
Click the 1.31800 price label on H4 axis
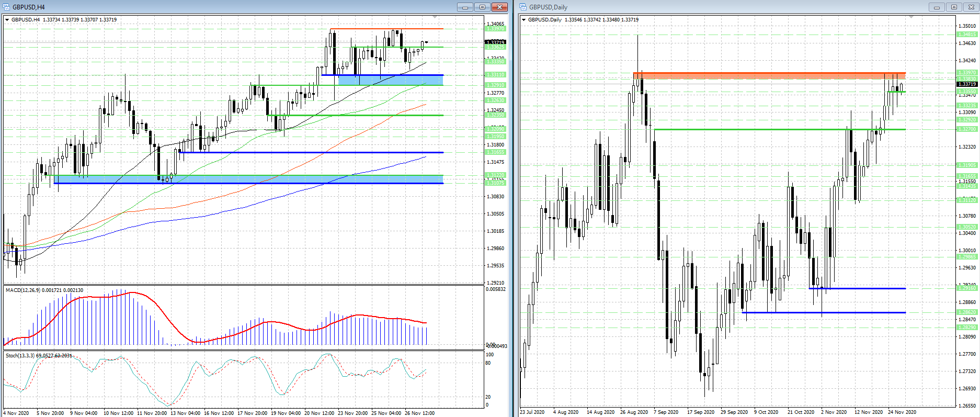(495, 145)
